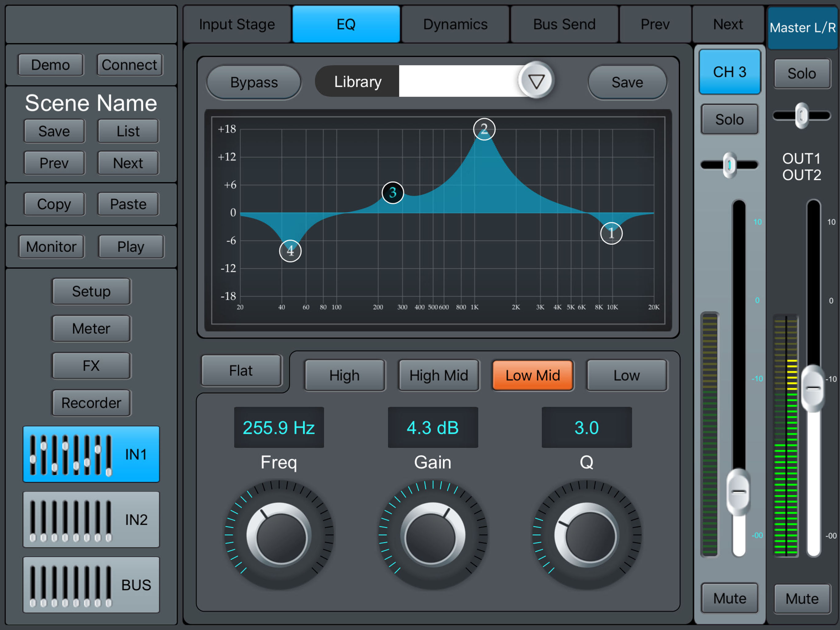This screenshot has height=630, width=840.
Task: Open the Library preset dropdown arrow
Action: pyautogui.click(x=536, y=81)
